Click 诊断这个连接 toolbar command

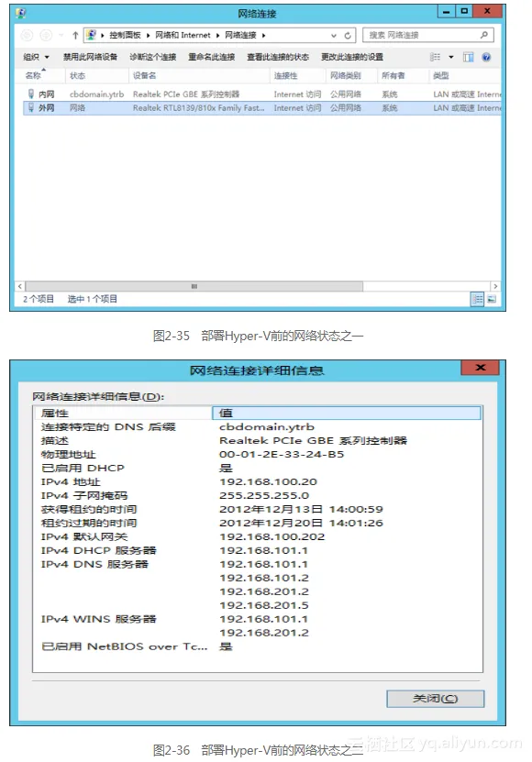[152, 58]
